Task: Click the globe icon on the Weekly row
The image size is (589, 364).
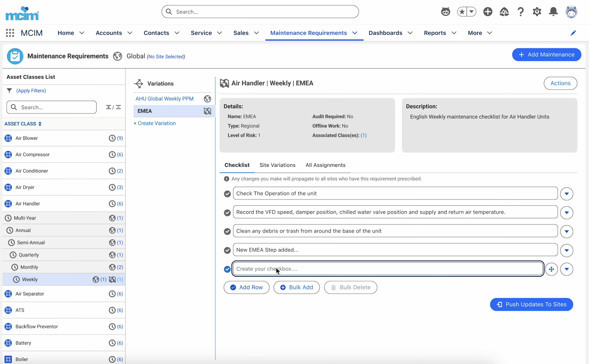Action: pyautogui.click(x=96, y=279)
